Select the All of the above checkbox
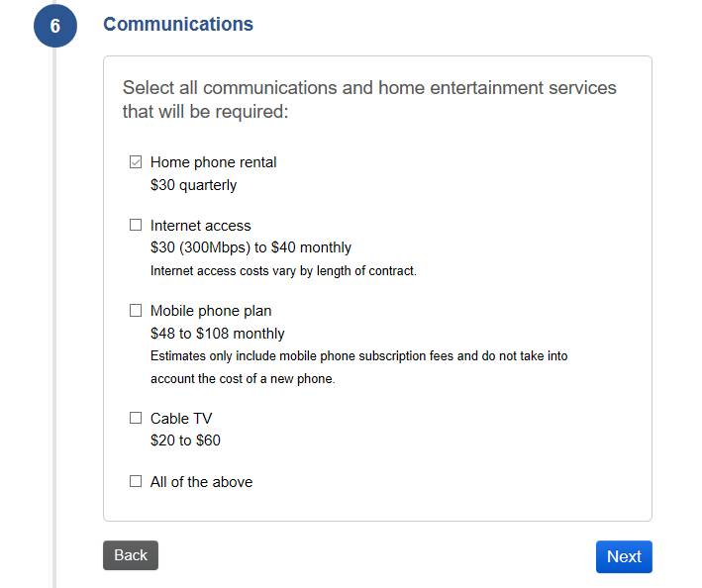 136,481
